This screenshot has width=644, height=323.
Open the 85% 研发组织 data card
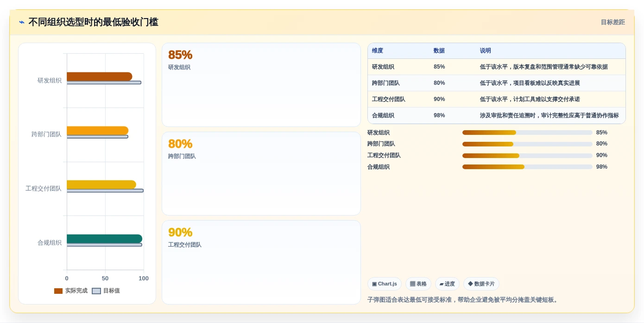coord(261,85)
